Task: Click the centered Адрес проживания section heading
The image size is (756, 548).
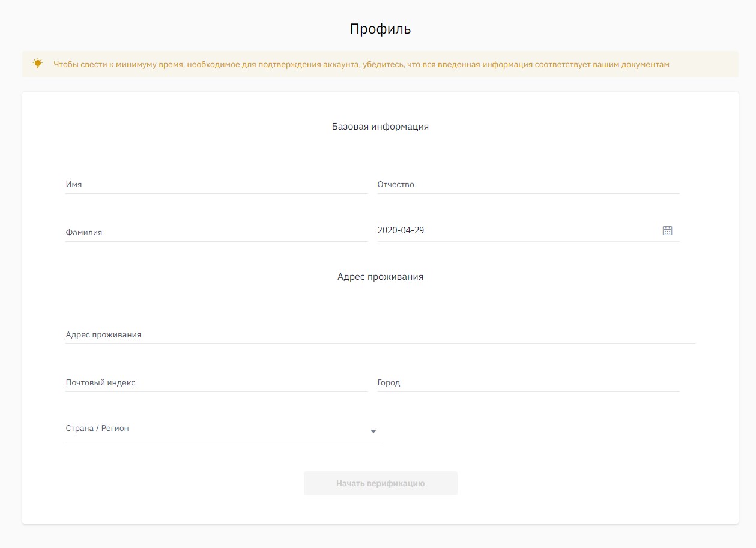Action: (x=380, y=277)
